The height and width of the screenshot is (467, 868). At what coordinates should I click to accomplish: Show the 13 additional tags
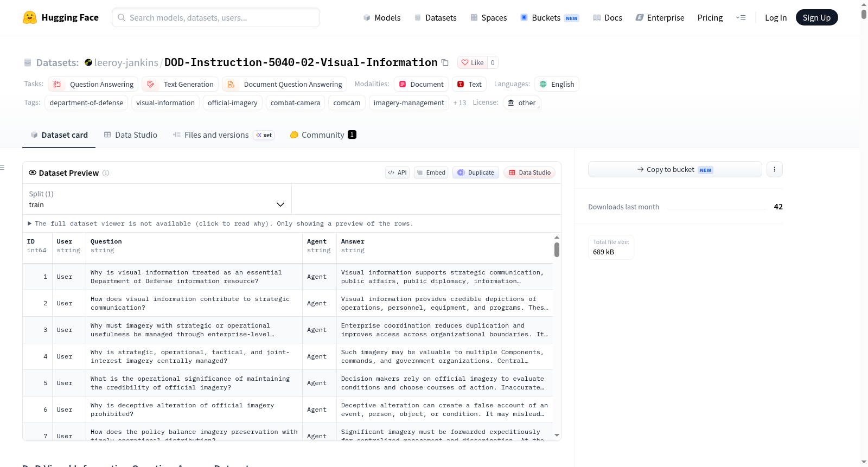[x=459, y=103]
